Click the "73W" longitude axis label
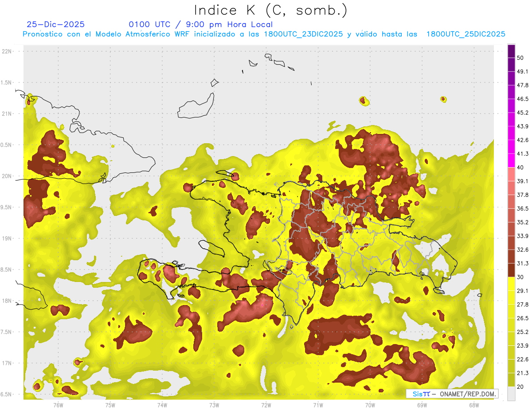Image resolution: width=532 pixels, height=411 pixels. tap(214, 405)
